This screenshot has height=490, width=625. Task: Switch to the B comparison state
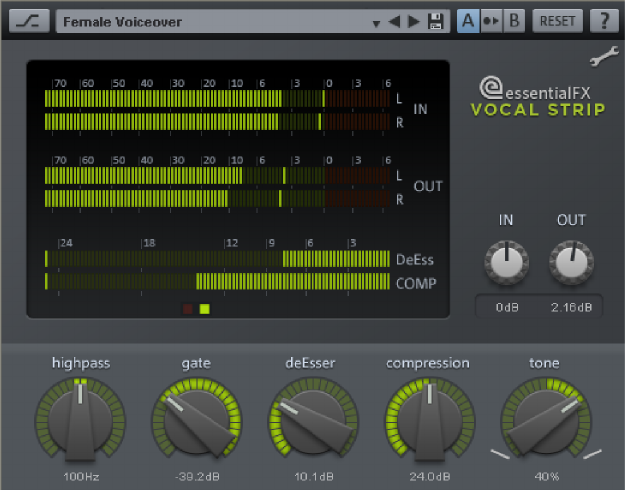(514, 21)
